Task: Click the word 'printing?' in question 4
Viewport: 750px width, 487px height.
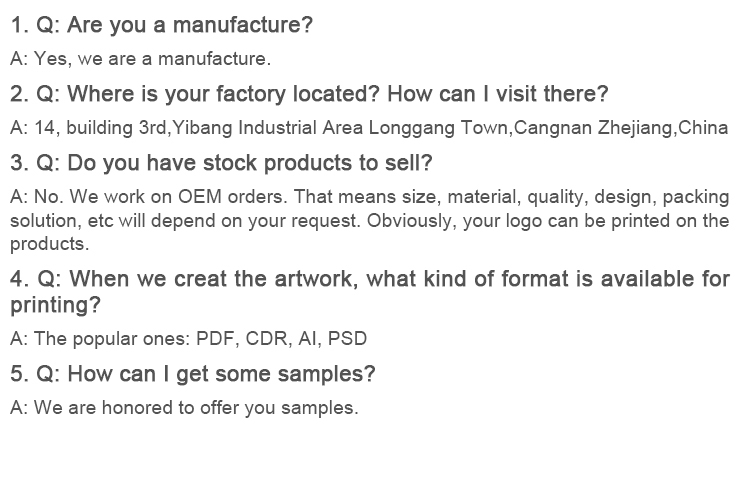Action: tap(55, 305)
